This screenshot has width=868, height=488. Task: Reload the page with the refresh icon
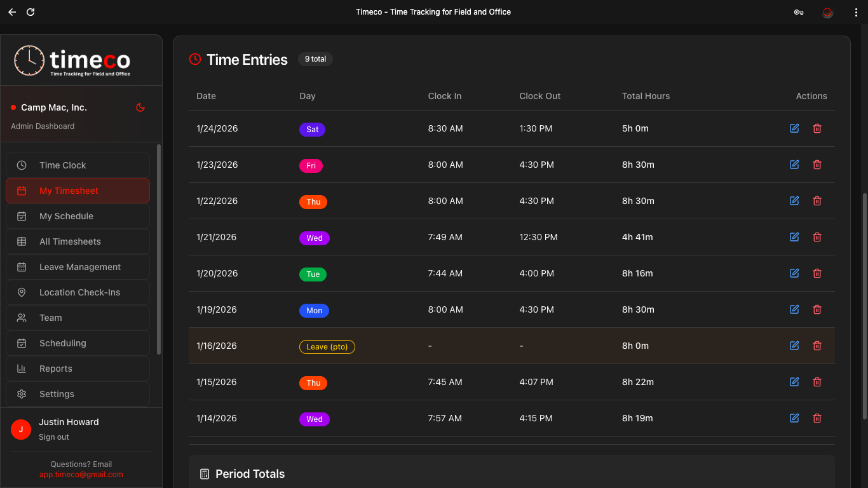(31, 12)
